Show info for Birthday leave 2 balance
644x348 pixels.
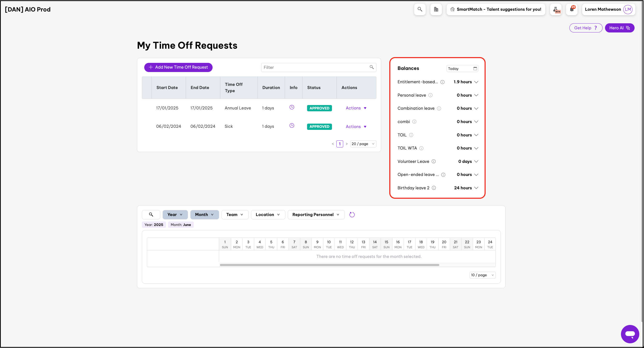tap(434, 188)
